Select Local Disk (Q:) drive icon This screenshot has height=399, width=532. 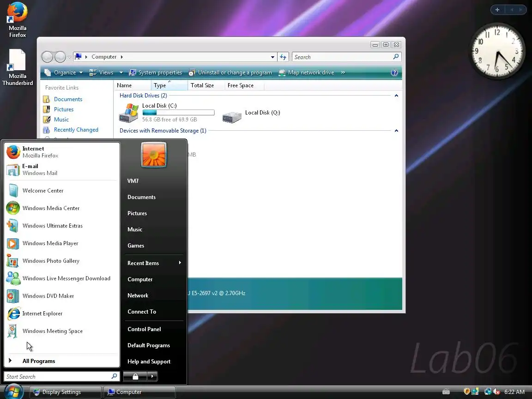pyautogui.click(x=232, y=116)
